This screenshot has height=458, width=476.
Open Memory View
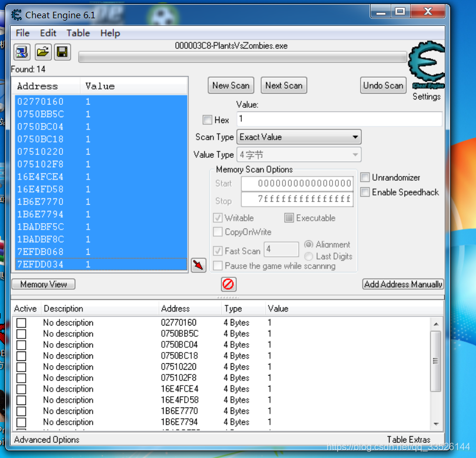point(44,284)
